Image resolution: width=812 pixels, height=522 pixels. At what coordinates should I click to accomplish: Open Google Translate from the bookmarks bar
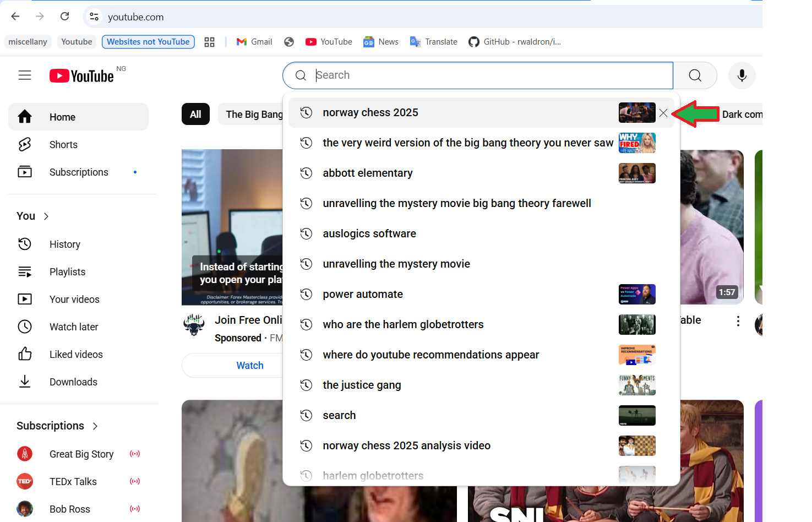[x=434, y=41]
